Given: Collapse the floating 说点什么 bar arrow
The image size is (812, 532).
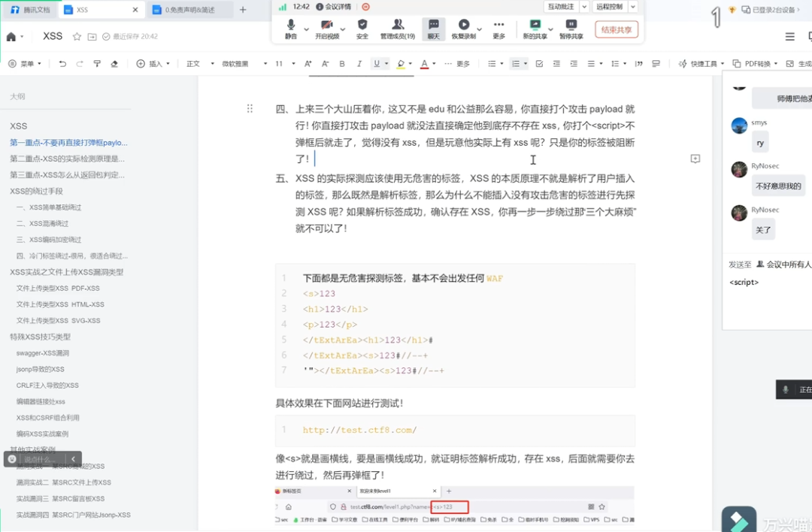Looking at the screenshot, I should coord(74,459).
